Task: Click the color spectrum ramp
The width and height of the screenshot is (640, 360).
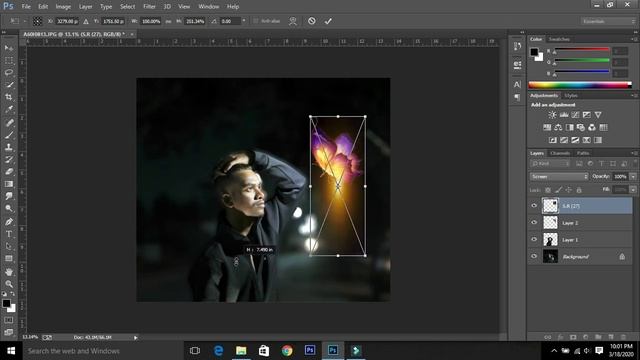Action: pyautogui.click(x=580, y=85)
